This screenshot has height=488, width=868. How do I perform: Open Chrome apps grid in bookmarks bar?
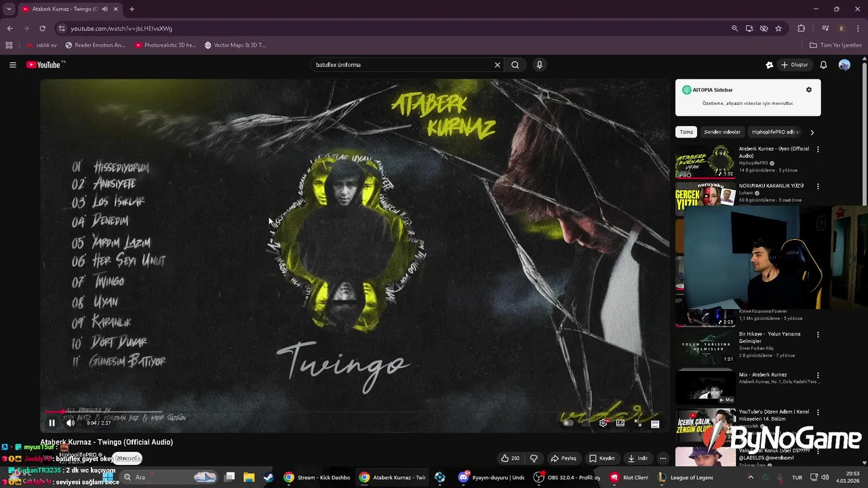[x=9, y=45]
